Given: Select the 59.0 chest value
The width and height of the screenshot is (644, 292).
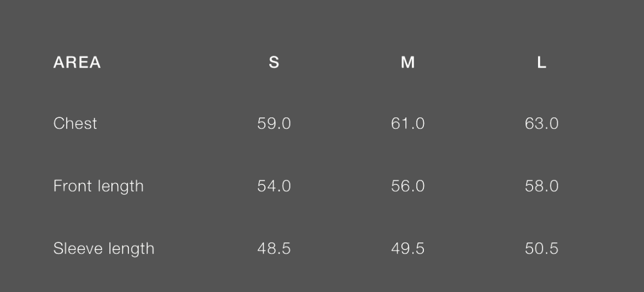Looking at the screenshot, I should (274, 124).
